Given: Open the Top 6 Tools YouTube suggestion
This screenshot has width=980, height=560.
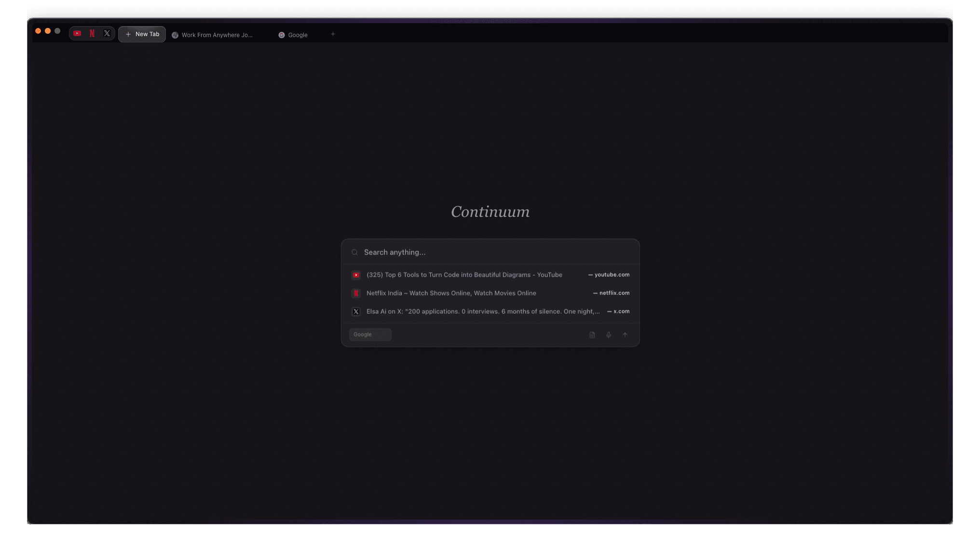Looking at the screenshot, I should [464, 275].
